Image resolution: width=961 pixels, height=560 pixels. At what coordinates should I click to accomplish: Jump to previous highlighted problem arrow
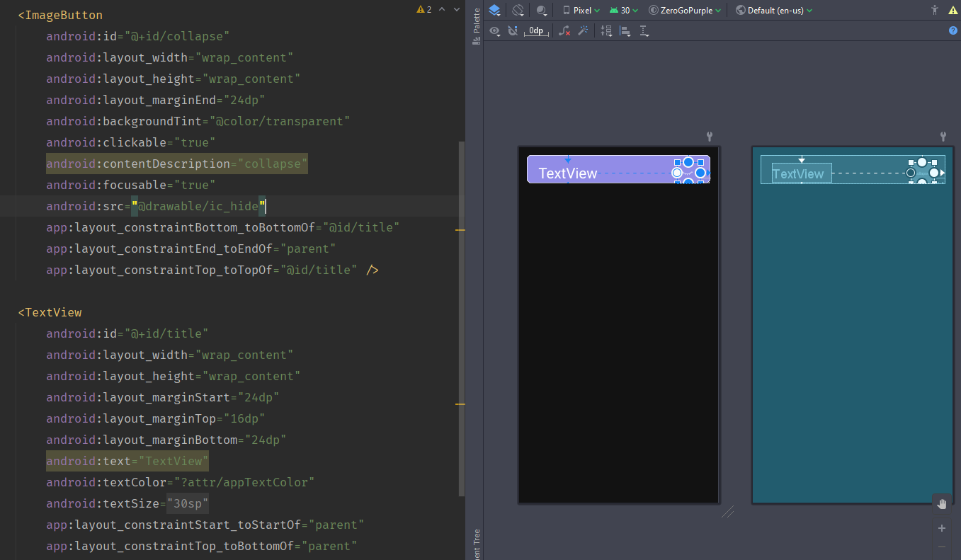[x=442, y=9]
